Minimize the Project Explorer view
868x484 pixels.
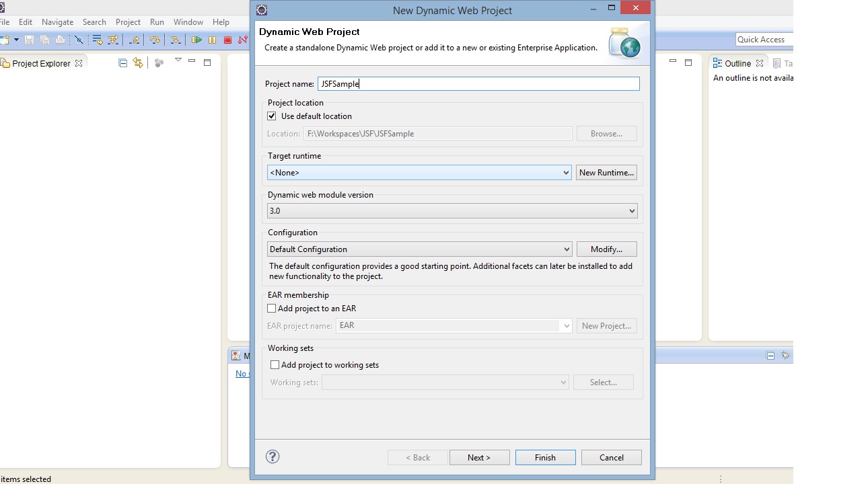pos(192,62)
